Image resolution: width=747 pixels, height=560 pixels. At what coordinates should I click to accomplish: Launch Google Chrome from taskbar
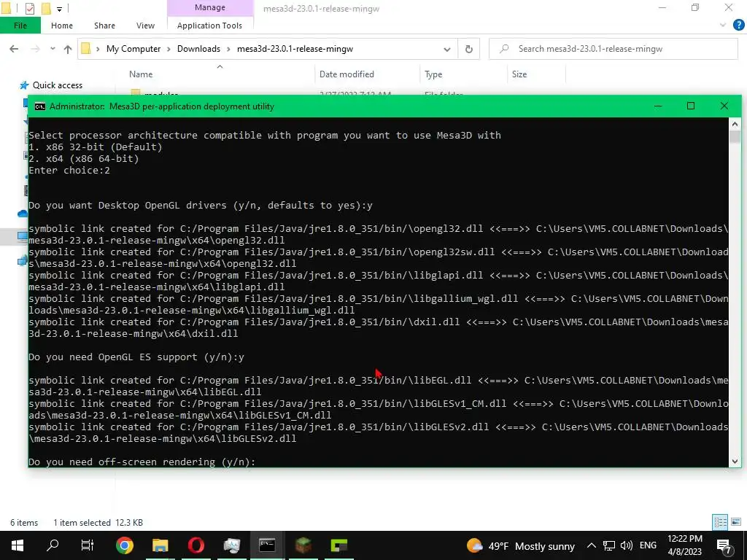(124, 545)
